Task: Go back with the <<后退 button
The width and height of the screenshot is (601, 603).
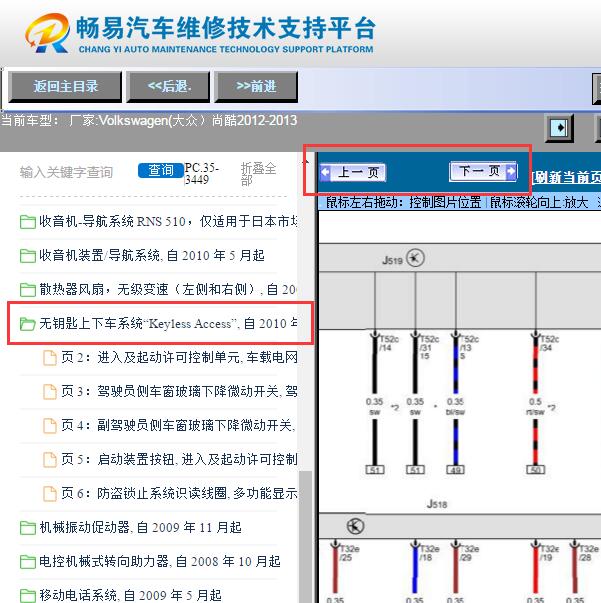Action: point(168,87)
